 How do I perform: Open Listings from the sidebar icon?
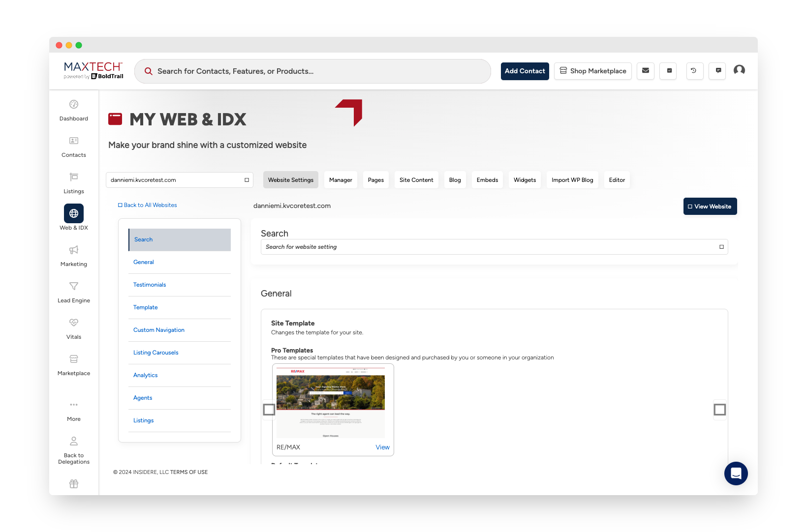pyautogui.click(x=74, y=177)
